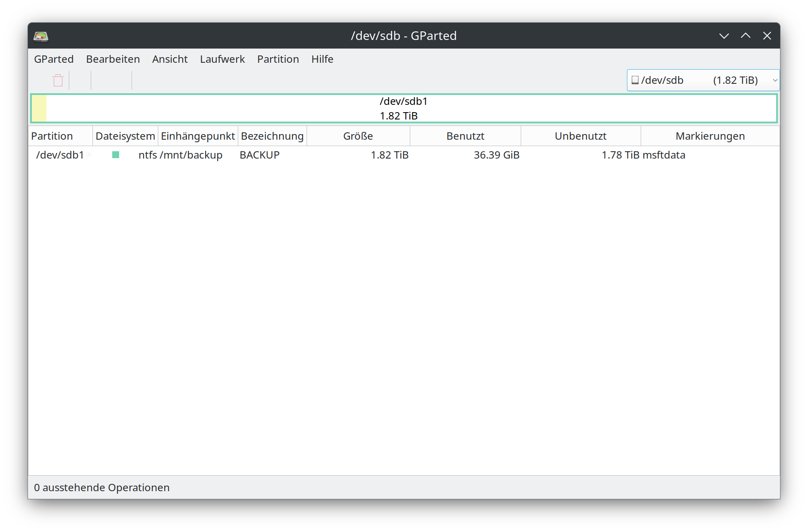Open the Ansicht menu
The image size is (808, 532).
(170, 59)
